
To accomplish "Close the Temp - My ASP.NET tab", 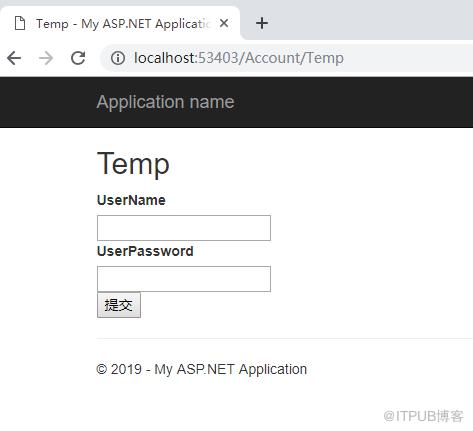I will point(224,23).
